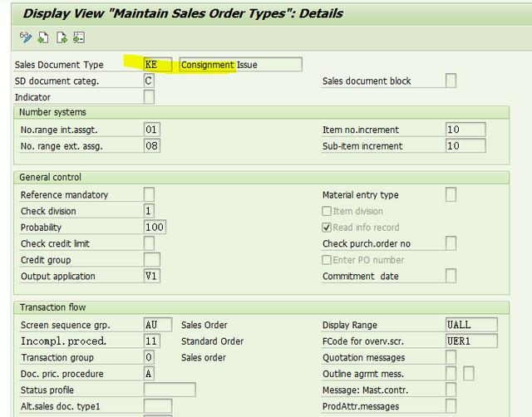Focus the Output application V1 field

click(x=151, y=276)
